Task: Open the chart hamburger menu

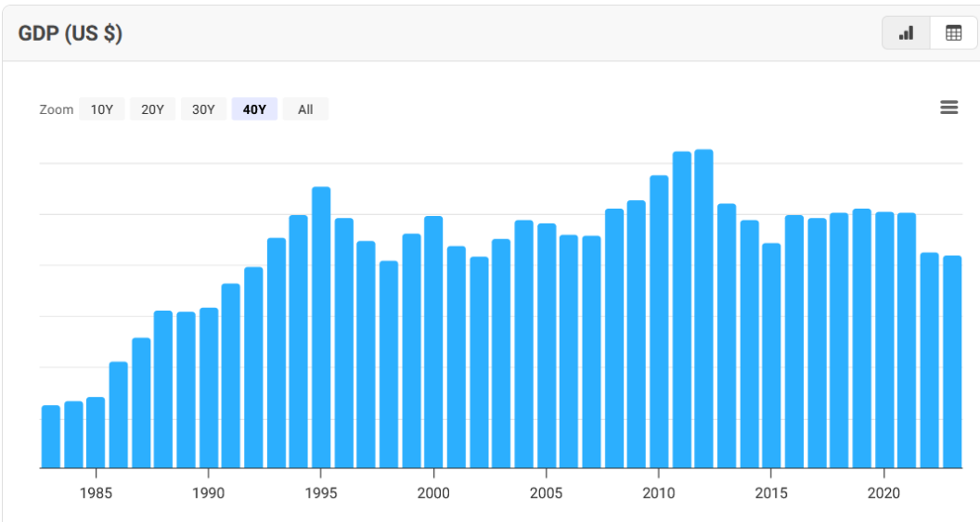Action: (948, 108)
